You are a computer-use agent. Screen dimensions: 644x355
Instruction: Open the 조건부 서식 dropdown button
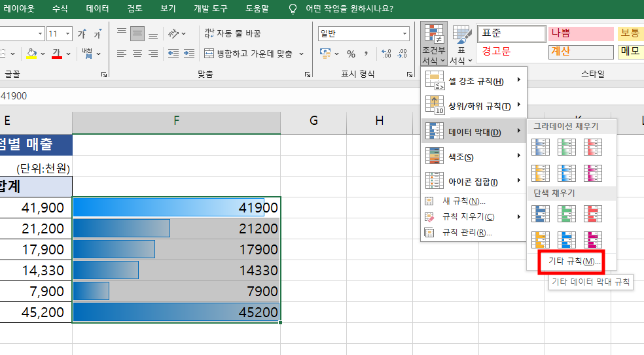(x=434, y=44)
